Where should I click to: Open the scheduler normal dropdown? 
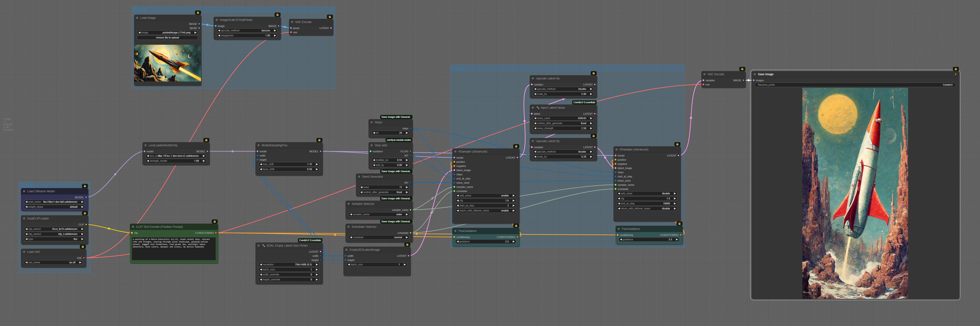click(x=379, y=237)
